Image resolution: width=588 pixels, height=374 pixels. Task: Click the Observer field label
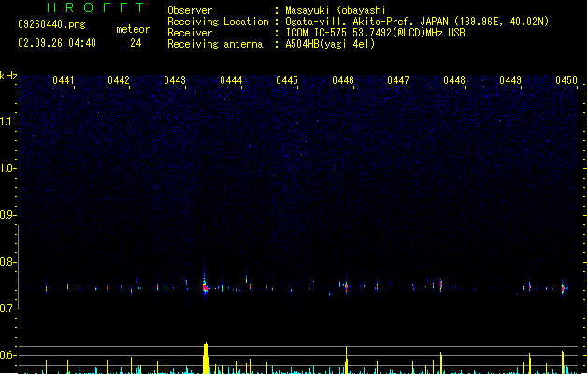click(x=190, y=10)
